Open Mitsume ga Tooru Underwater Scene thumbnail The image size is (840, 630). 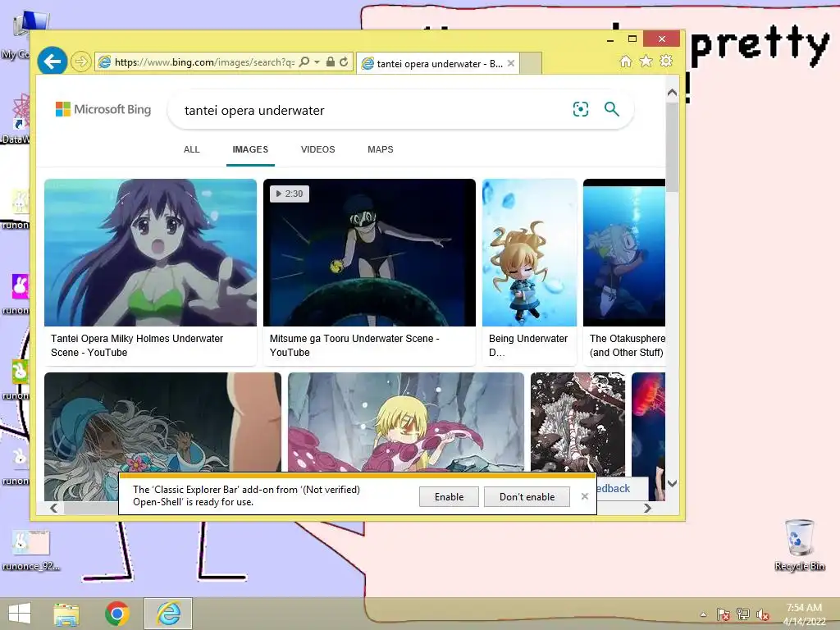tap(369, 253)
